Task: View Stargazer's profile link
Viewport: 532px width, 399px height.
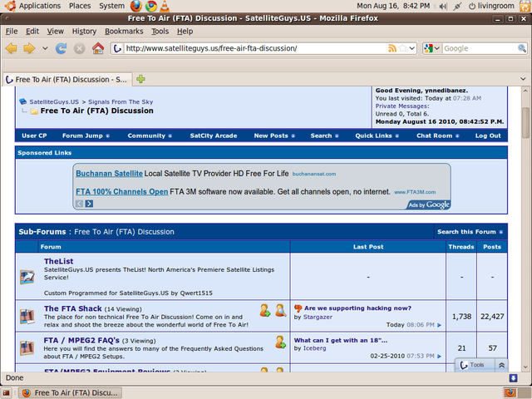Action: pos(318,317)
